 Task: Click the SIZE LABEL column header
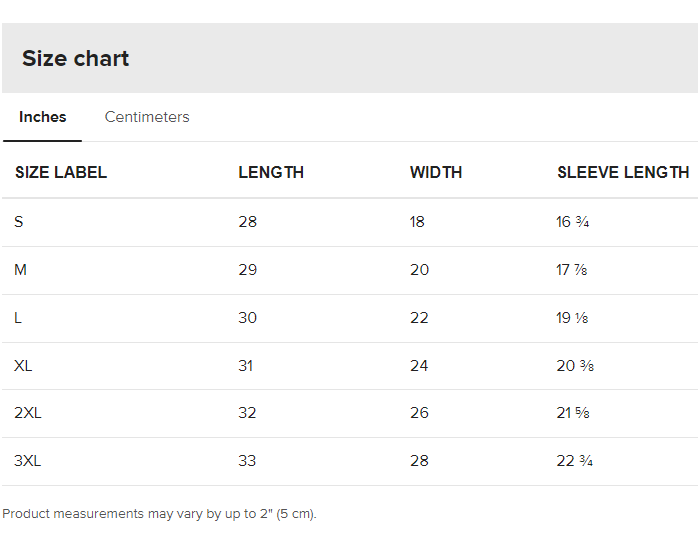(61, 172)
